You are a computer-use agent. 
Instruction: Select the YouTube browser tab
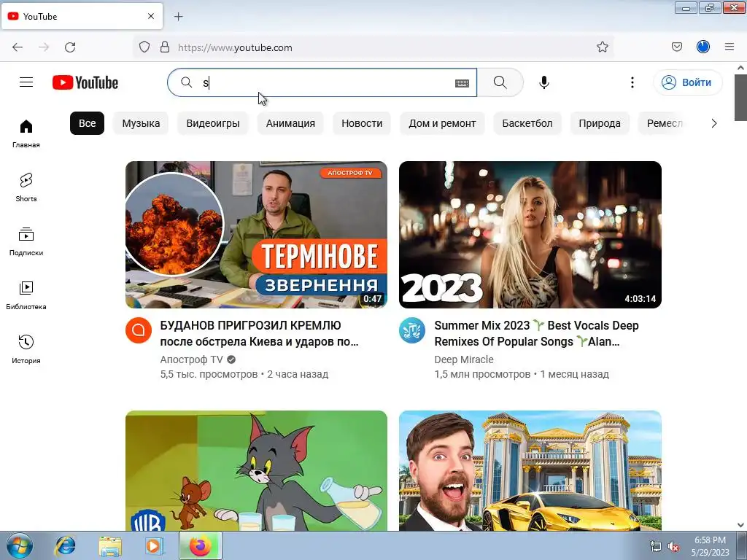82,16
